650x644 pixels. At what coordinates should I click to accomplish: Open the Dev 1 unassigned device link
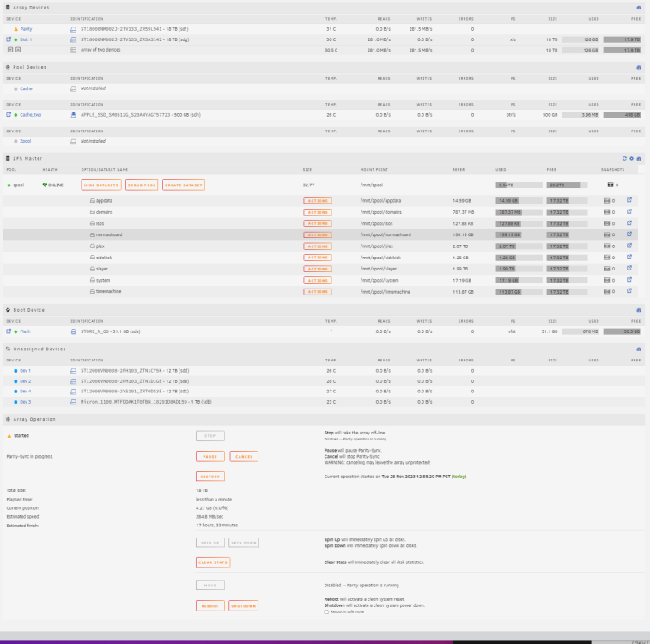(x=25, y=371)
